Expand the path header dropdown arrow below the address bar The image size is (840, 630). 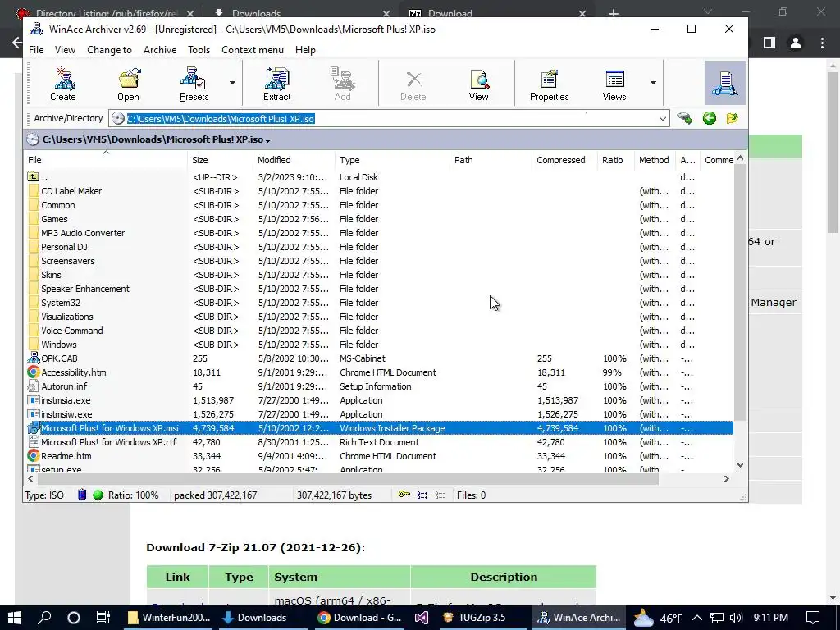click(x=268, y=140)
